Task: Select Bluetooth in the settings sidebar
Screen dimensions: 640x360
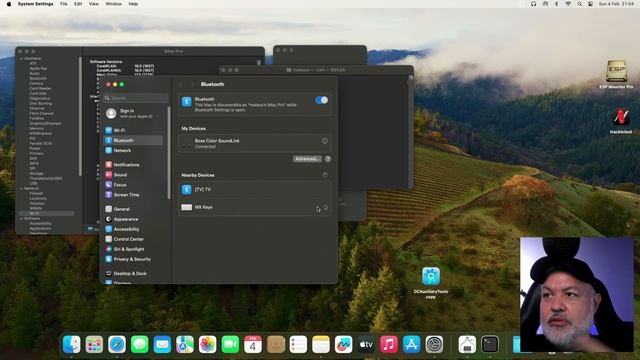Action: coord(133,140)
